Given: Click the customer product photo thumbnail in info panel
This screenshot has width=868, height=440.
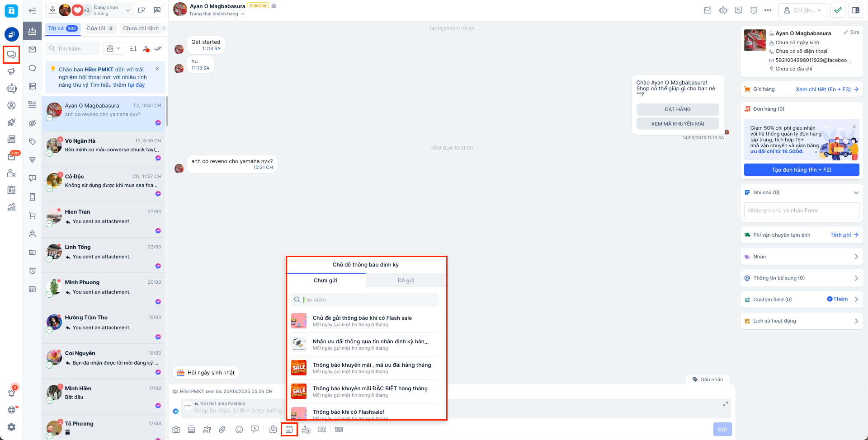Looking at the screenshot, I should [755, 40].
